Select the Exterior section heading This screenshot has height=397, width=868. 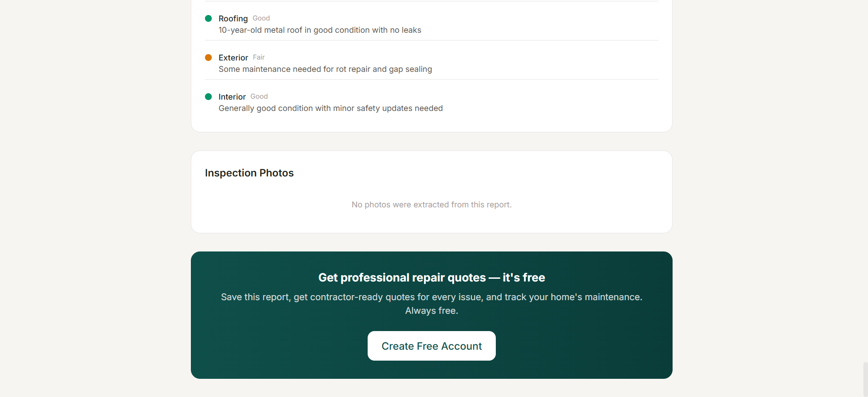click(x=233, y=58)
